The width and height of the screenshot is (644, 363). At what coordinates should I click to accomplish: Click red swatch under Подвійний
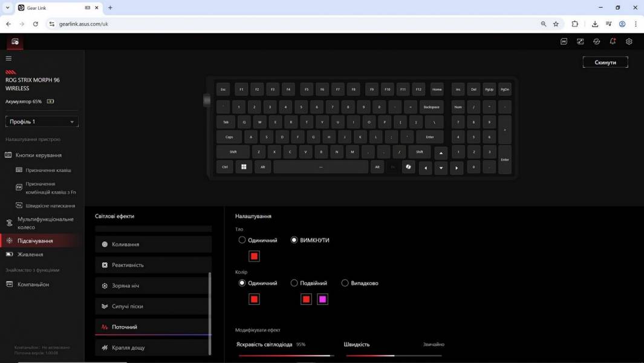[306, 299]
